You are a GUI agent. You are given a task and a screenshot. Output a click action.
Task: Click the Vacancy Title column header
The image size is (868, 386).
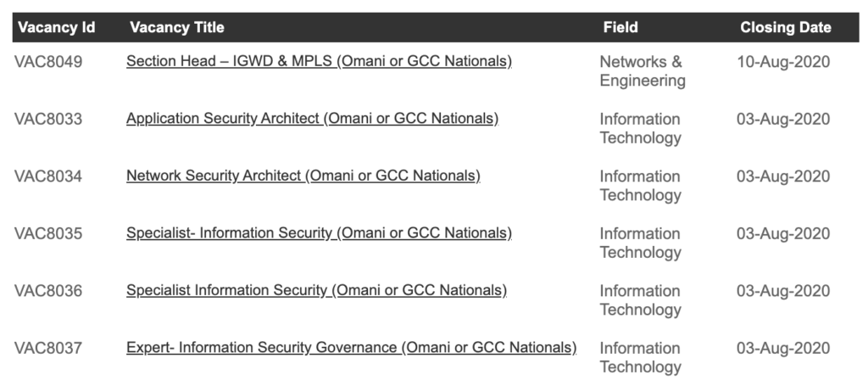tap(177, 27)
